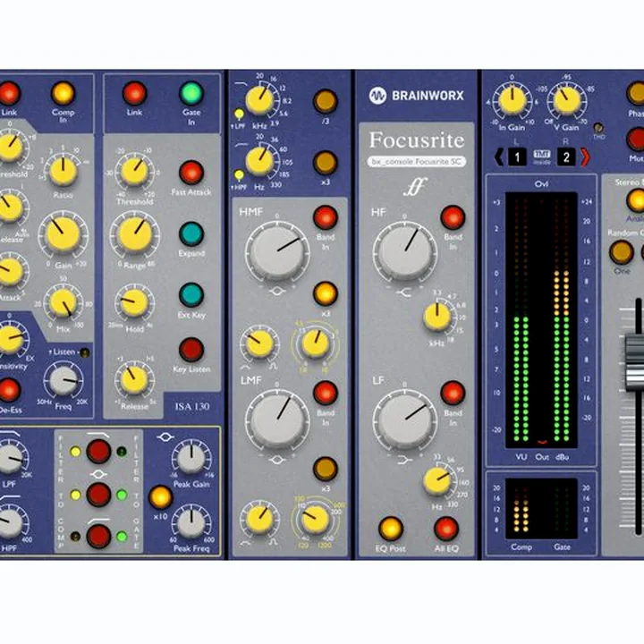
Task: Click the ISA 130 label
Action: click(x=192, y=407)
